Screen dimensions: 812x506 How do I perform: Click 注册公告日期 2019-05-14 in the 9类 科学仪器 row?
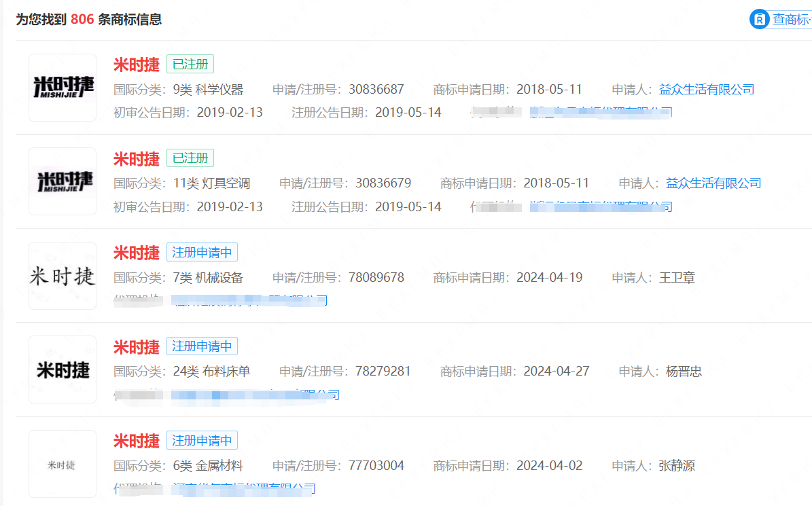(x=408, y=113)
